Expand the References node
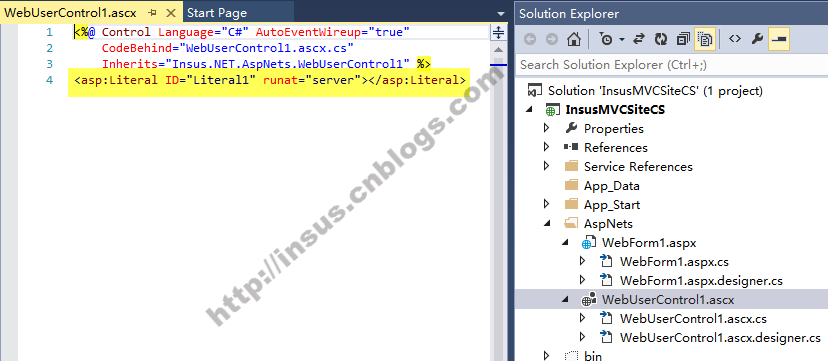Image resolution: width=828 pixels, height=361 pixels. click(x=547, y=147)
